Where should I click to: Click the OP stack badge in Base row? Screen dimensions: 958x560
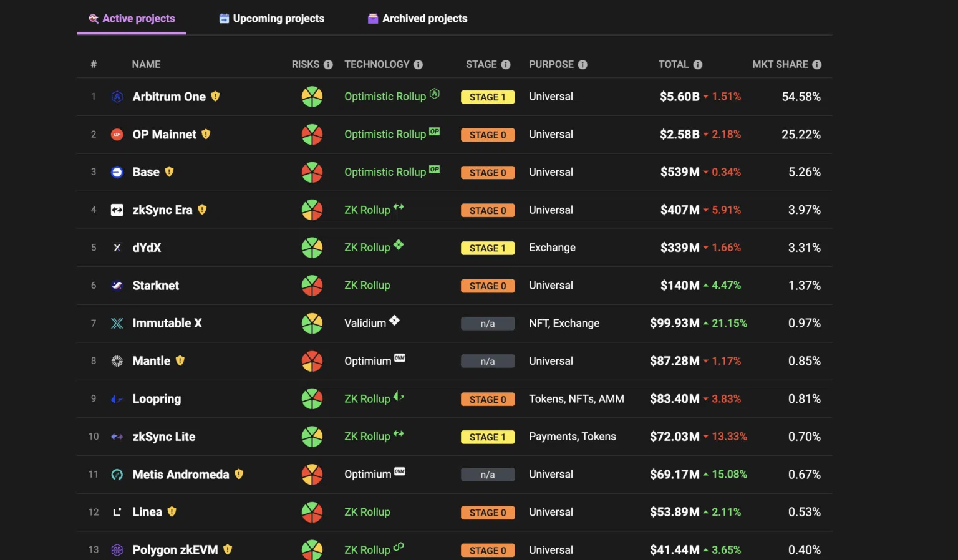[x=435, y=169]
